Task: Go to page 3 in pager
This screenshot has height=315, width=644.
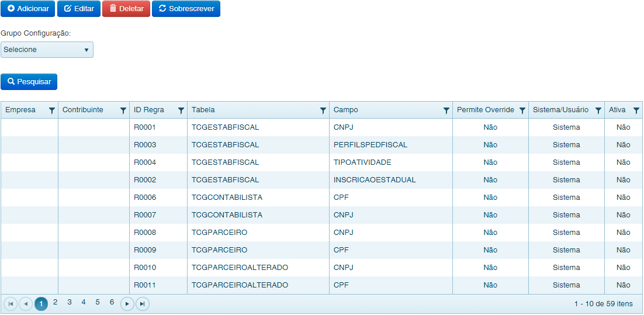Action: 70,302
